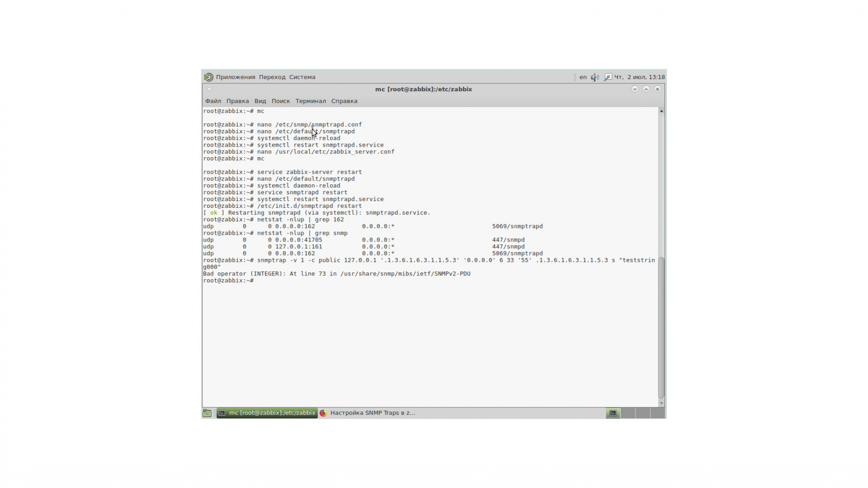Switch to the Настройка SNMP Traps Firefox taskbar window
Viewport: 868px width, 488px height.
click(x=368, y=413)
